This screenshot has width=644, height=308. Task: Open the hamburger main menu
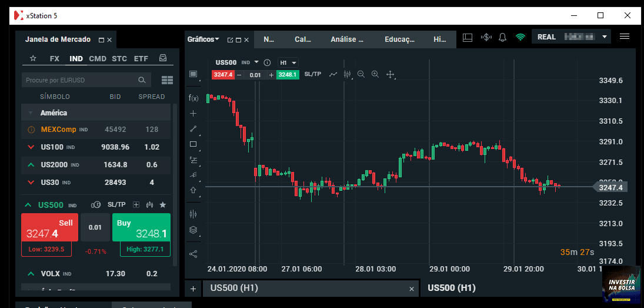click(624, 37)
